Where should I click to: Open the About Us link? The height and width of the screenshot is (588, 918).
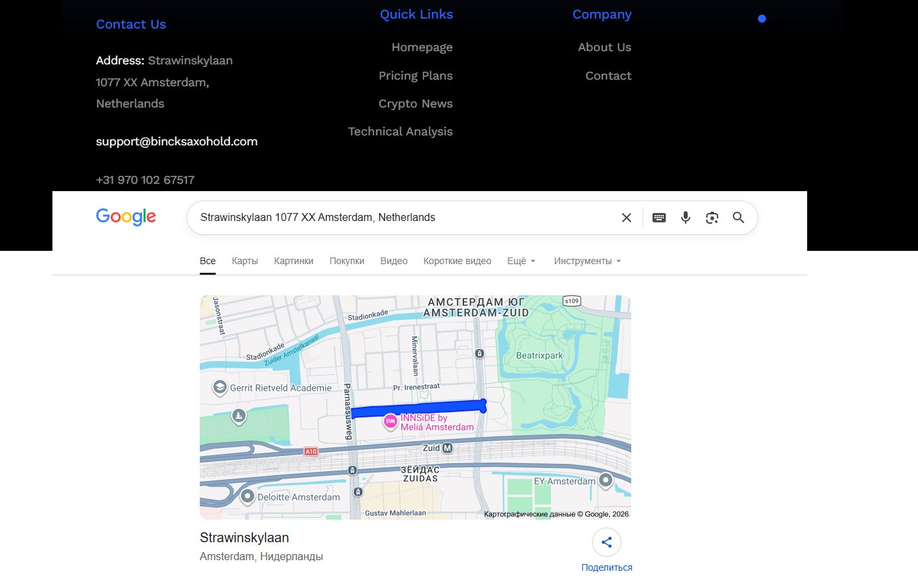(x=605, y=47)
